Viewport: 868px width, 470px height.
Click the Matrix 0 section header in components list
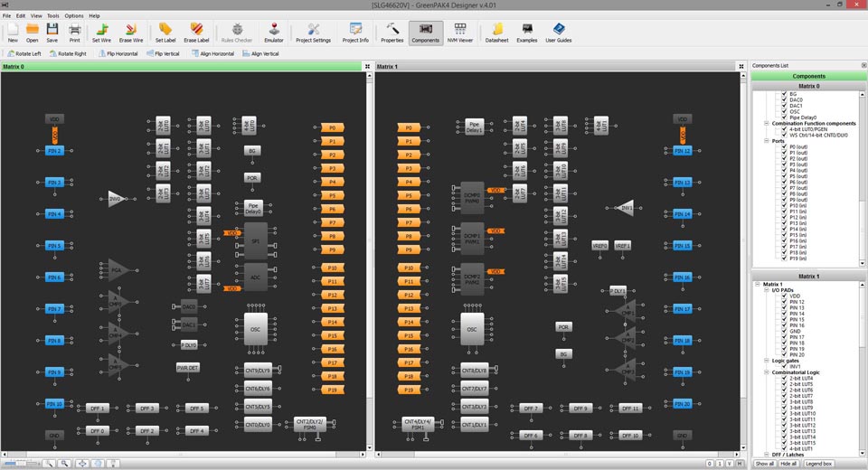pos(808,86)
